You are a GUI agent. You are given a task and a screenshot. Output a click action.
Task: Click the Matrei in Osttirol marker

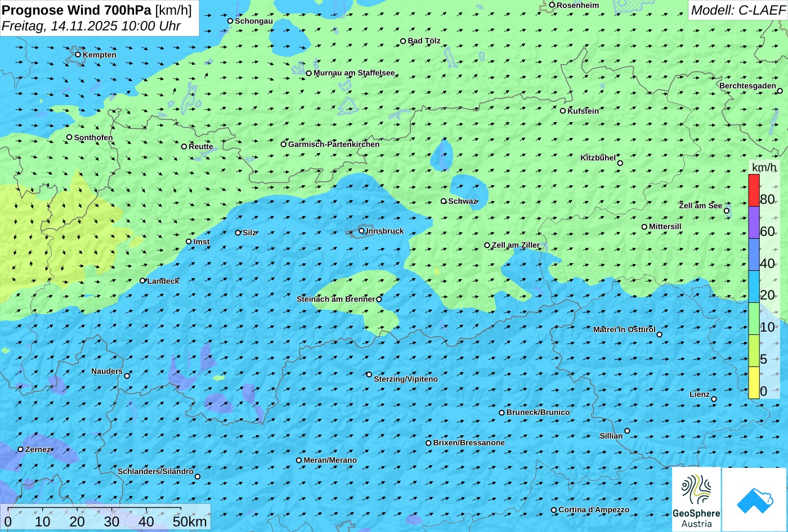pyautogui.click(x=660, y=334)
